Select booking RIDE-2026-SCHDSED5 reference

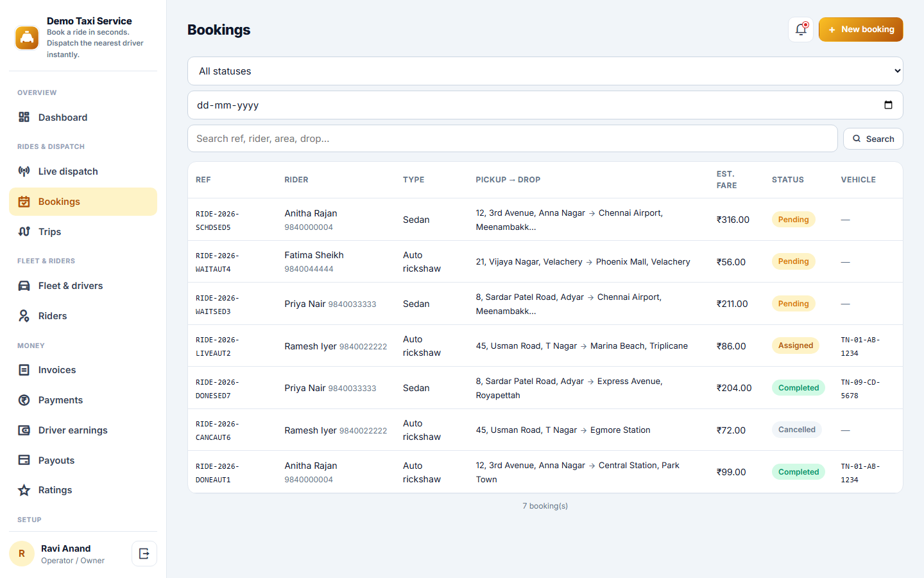point(218,220)
